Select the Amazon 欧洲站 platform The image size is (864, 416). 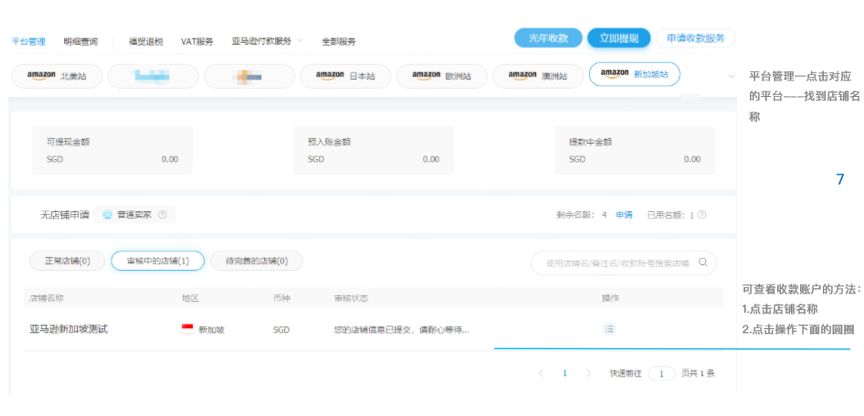tap(441, 76)
